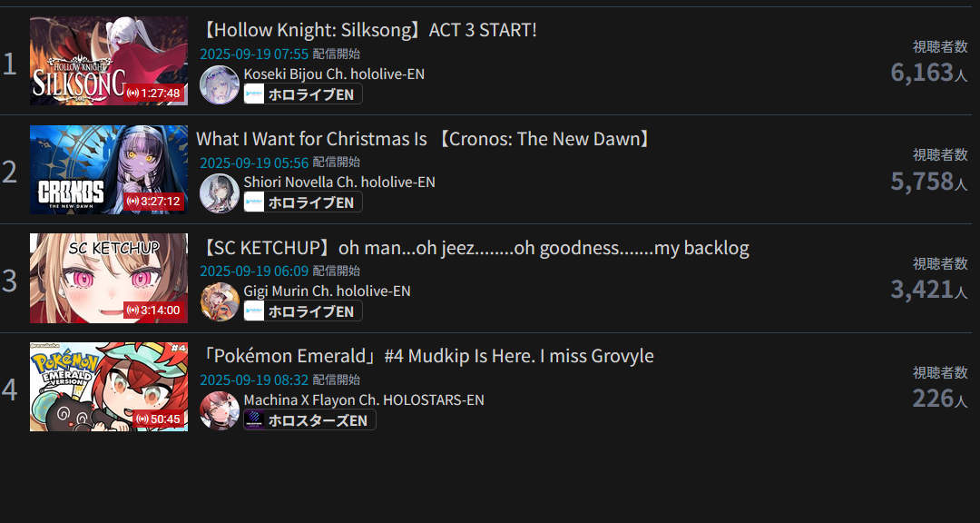Open the Hollow Knight: Silksong ACT 3 title
Screen dimensions: 980x523
click(368, 30)
